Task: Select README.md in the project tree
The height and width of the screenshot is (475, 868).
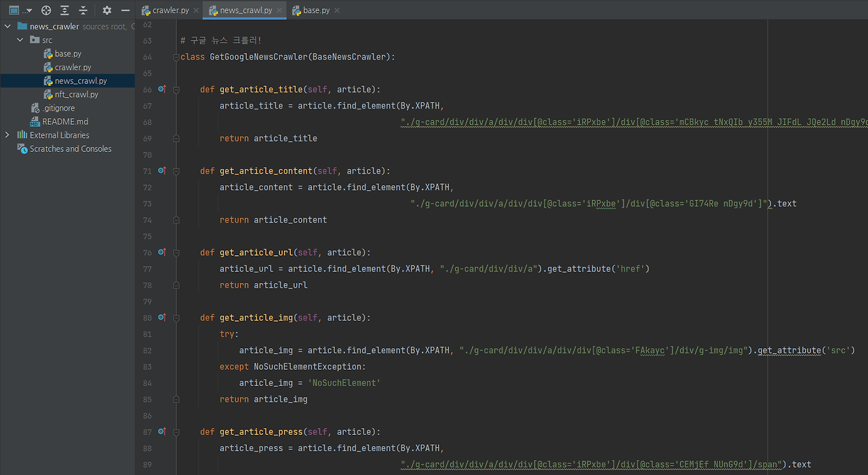Action: 65,121
